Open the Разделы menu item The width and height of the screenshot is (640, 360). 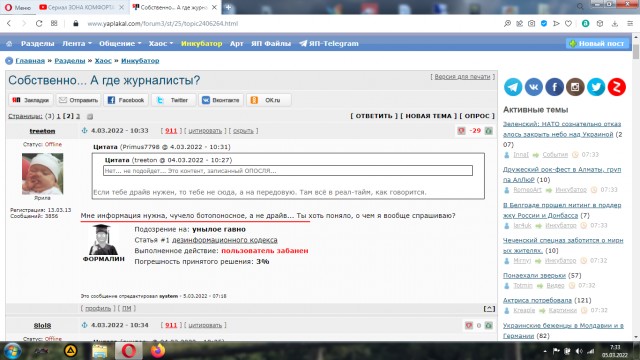[x=38, y=44]
